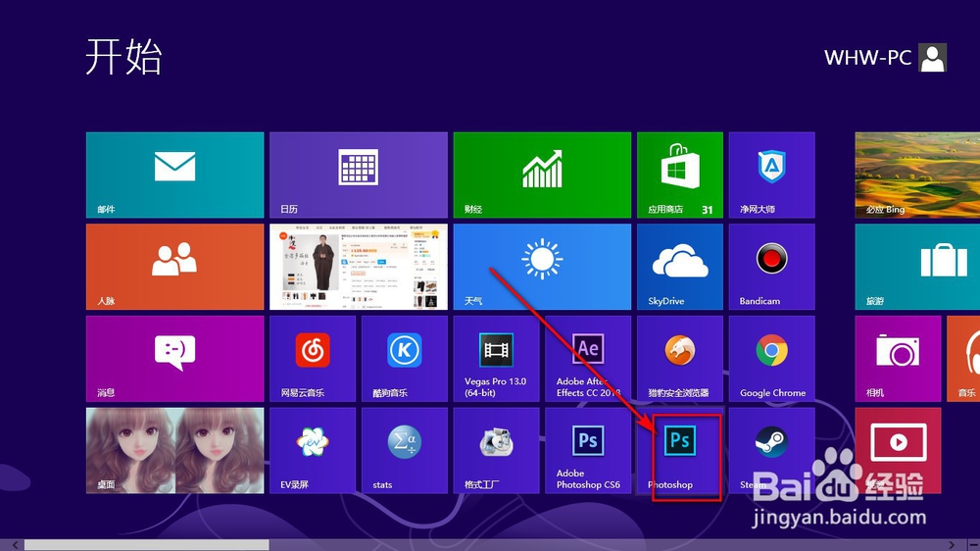
Task: Launch 净网大师 shield tile
Action: point(772,175)
